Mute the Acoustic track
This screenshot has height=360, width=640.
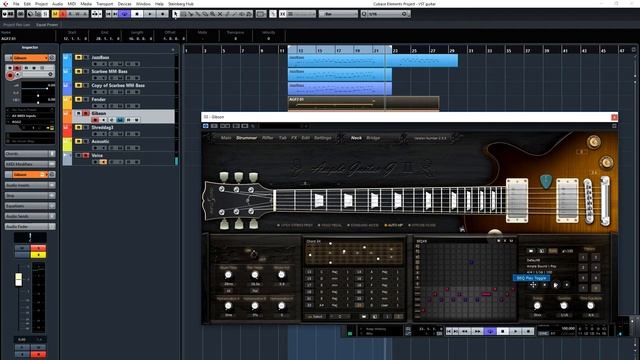(x=78, y=141)
